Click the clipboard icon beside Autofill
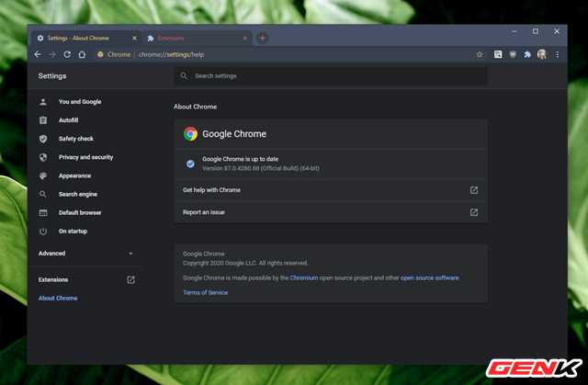588x385 pixels. click(43, 120)
